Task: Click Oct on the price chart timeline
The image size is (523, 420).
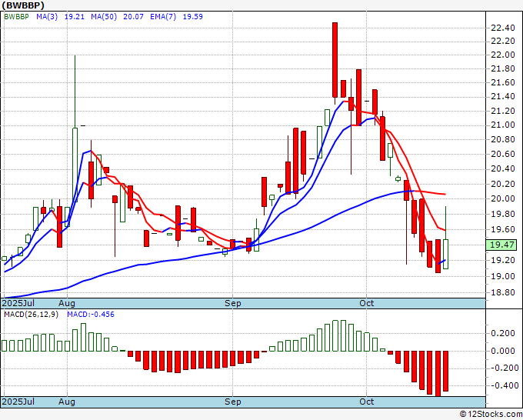Action: click(x=367, y=303)
